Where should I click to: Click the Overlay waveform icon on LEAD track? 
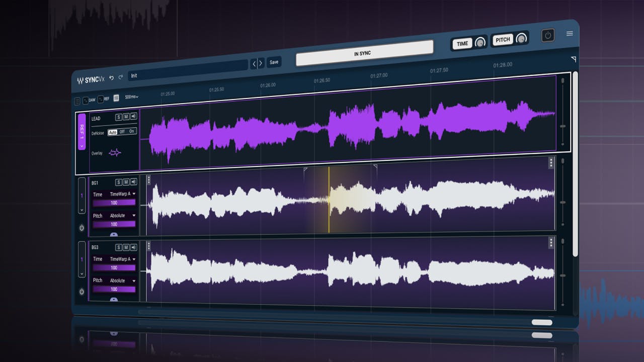point(115,152)
